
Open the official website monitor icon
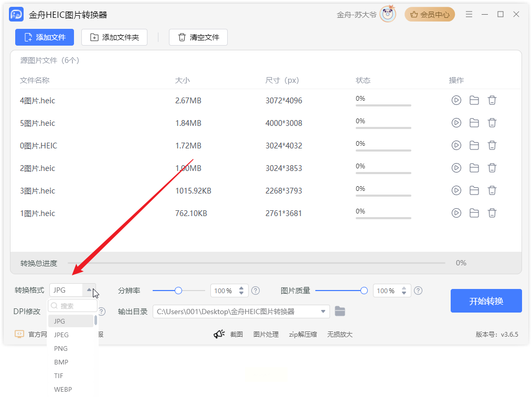point(19,334)
